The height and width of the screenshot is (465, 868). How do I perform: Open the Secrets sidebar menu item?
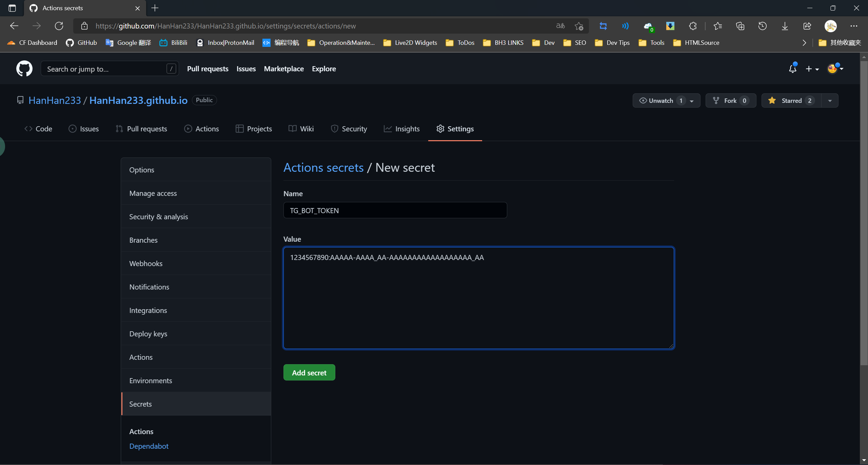(x=140, y=404)
